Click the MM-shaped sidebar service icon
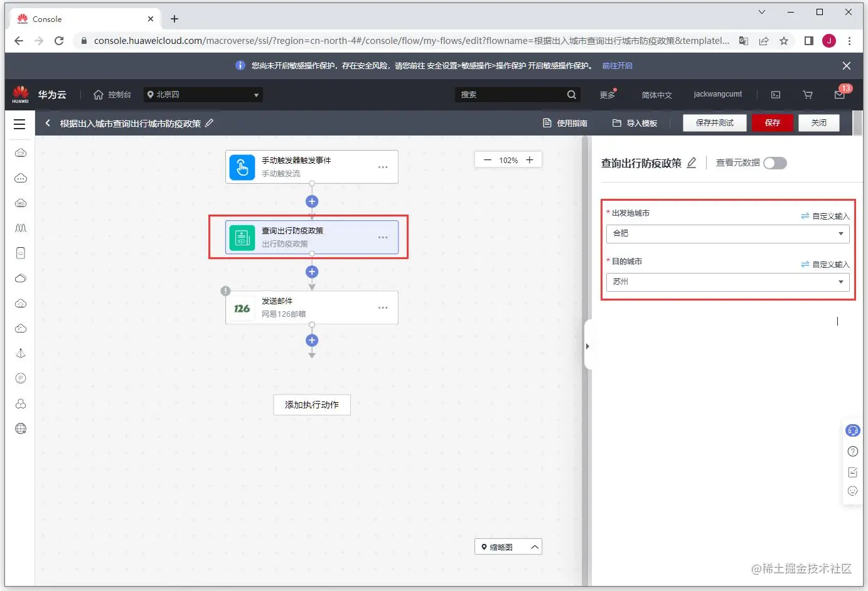 coord(21,228)
